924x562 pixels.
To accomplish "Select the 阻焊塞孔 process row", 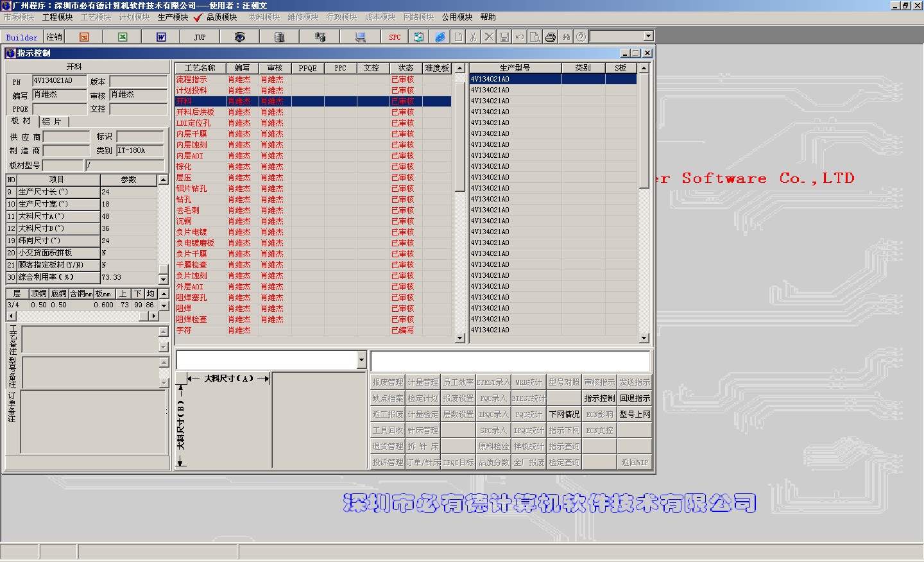I will [314, 298].
